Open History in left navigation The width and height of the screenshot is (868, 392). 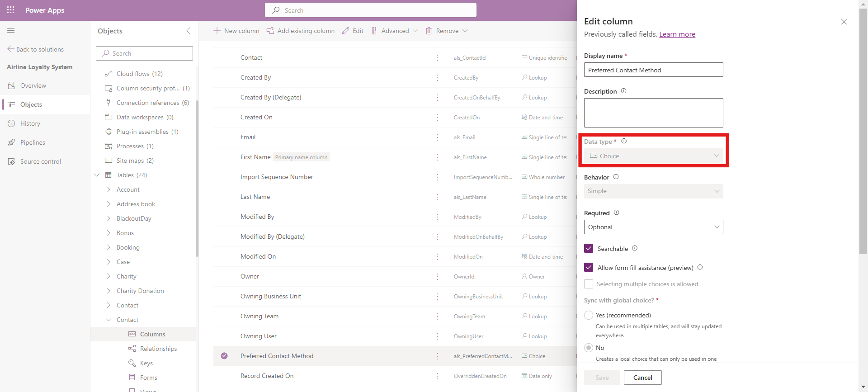[30, 123]
